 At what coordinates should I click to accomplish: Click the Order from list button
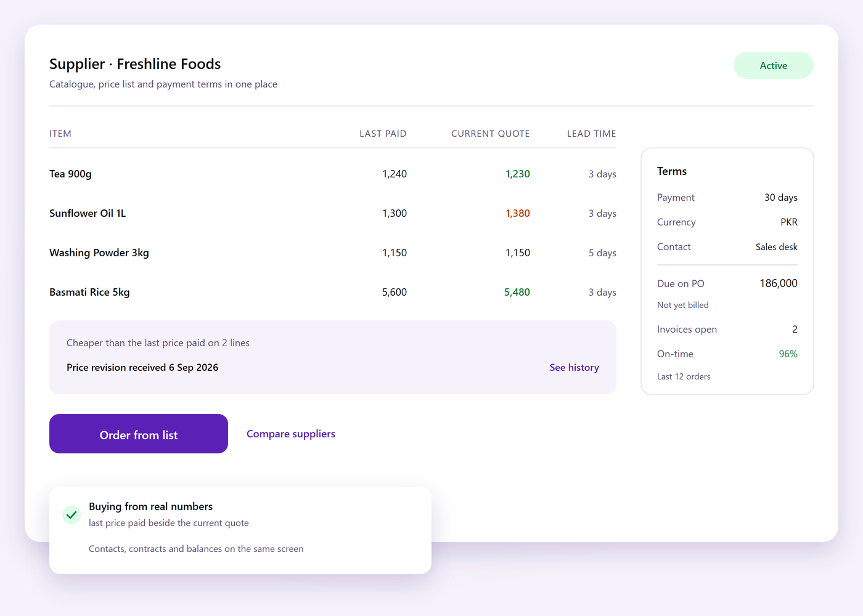coord(139,434)
